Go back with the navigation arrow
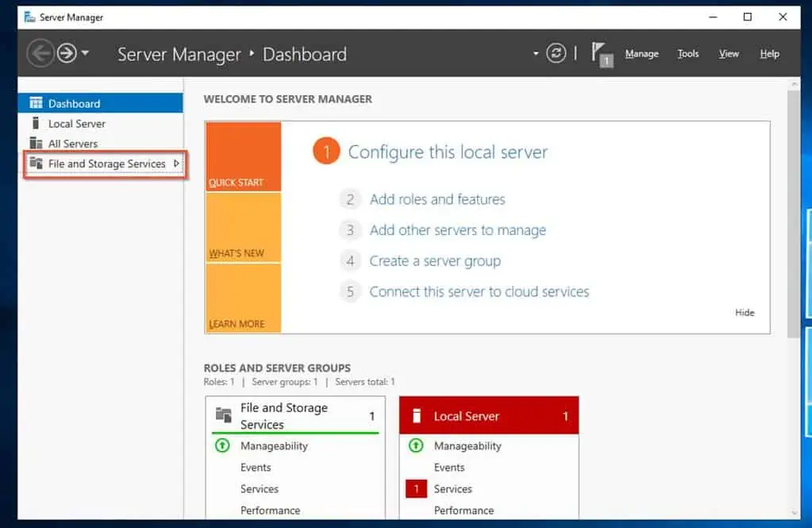812x528 pixels. [x=40, y=53]
